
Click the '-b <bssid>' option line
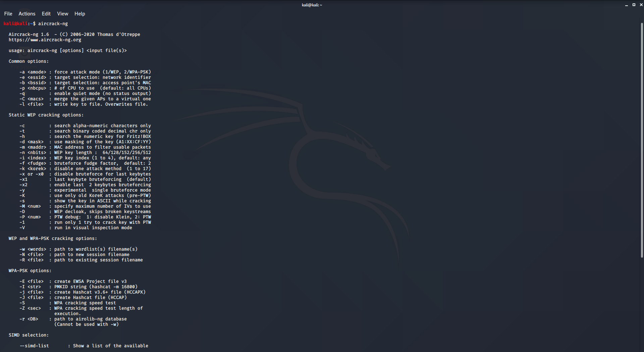(x=85, y=83)
